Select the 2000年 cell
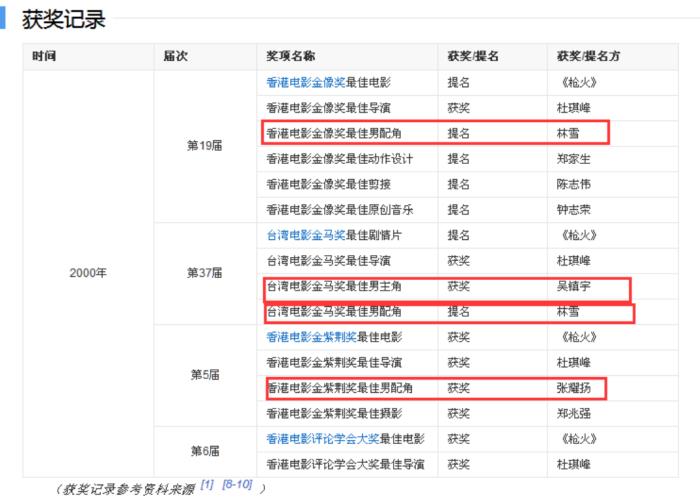Viewport: 700px width, 501px height. click(88, 273)
